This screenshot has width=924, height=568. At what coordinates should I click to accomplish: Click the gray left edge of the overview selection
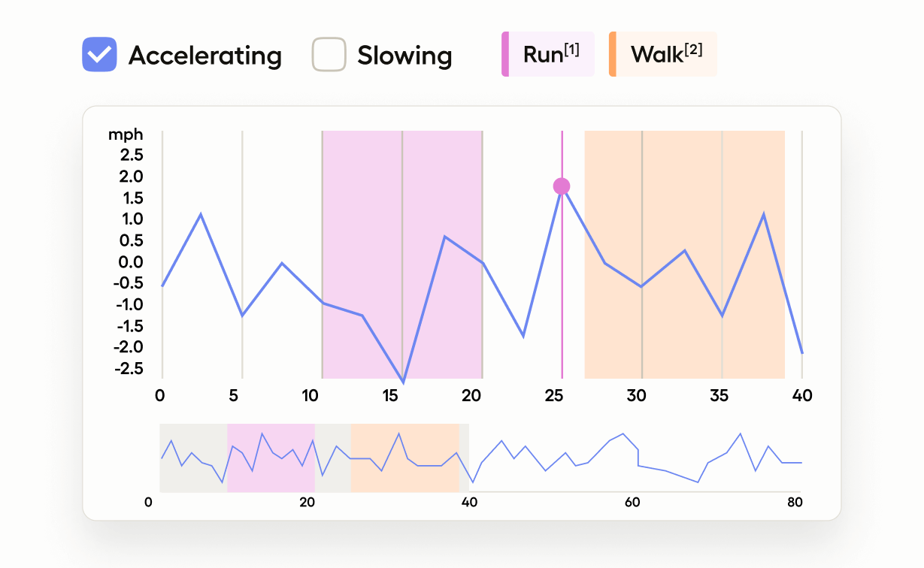(161, 458)
